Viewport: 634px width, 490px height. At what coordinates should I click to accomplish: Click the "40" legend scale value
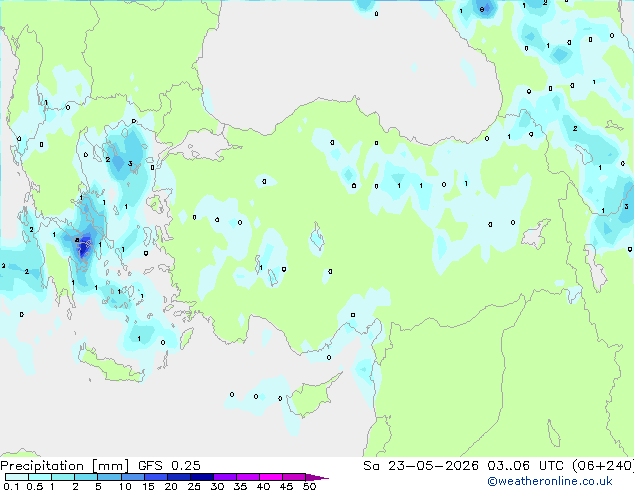(263, 486)
